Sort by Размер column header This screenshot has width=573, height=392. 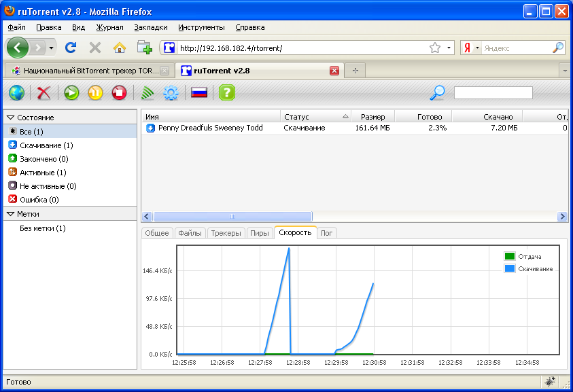(372, 117)
